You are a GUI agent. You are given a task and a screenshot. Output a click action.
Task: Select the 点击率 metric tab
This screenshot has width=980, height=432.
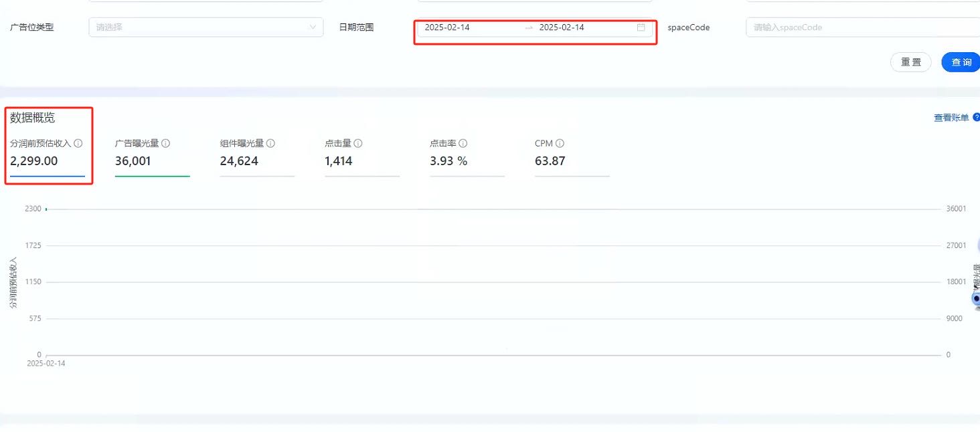(x=467, y=158)
